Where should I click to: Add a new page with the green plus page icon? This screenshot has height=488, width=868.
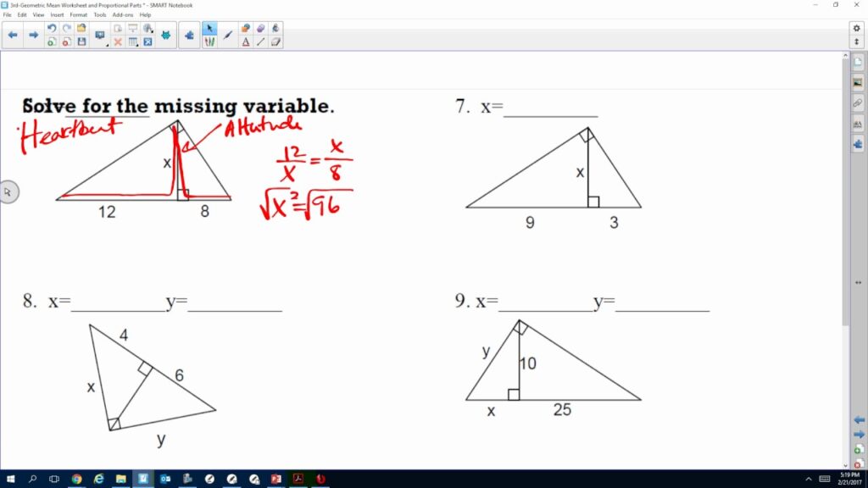[52, 42]
